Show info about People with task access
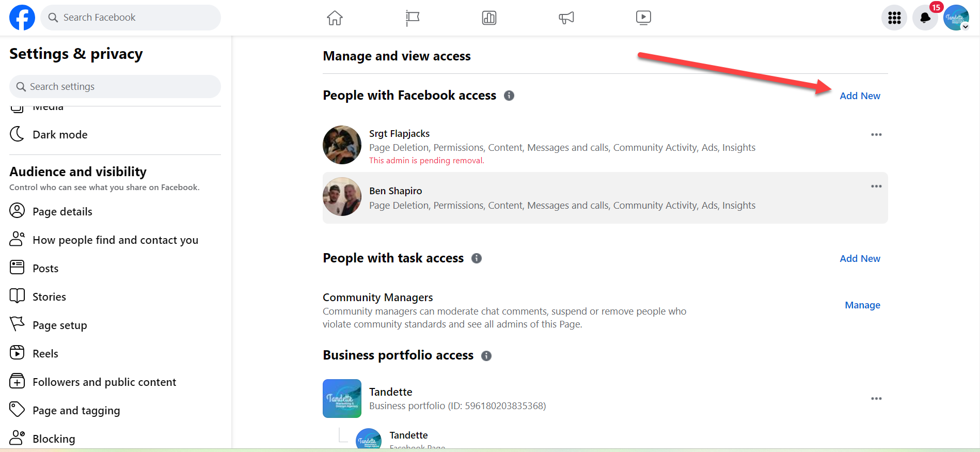This screenshot has width=980, height=452. pos(477,258)
